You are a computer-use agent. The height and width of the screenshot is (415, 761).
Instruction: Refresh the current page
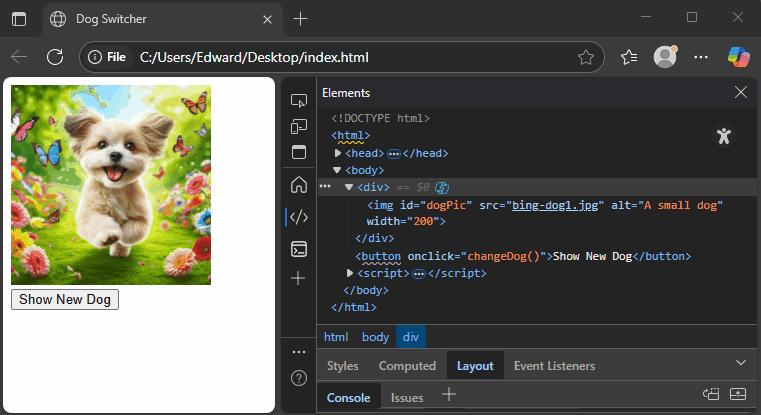pyautogui.click(x=55, y=57)
